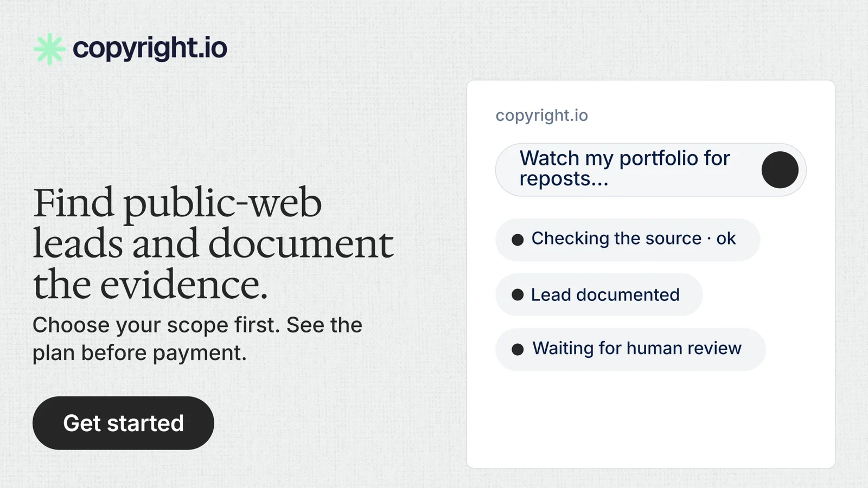Click the small copyright.io label in the card
The width and height of the screenshot is (868, 488).
(x=541, y=115)
